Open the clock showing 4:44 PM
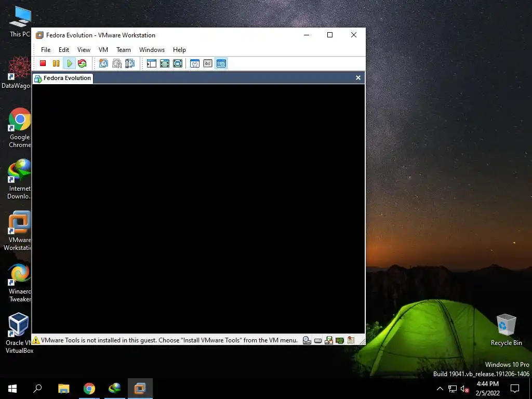This screenshot has height=399, width=532. click(x=487, y=389)
